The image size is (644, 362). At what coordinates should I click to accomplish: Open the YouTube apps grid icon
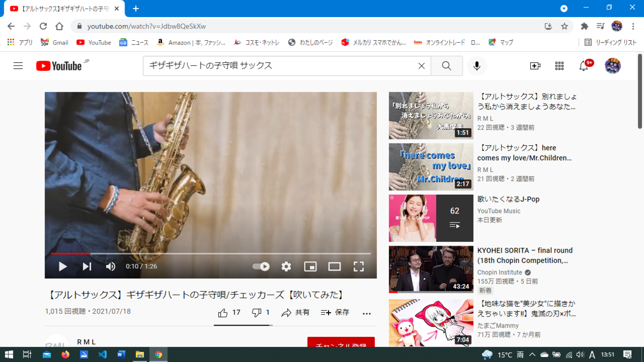pos(559,65)
